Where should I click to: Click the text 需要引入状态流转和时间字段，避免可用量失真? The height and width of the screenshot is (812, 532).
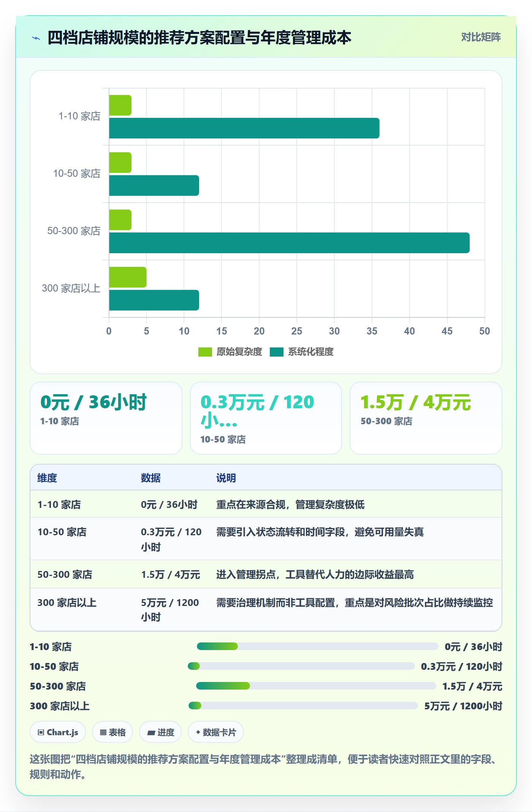(320, 532)
